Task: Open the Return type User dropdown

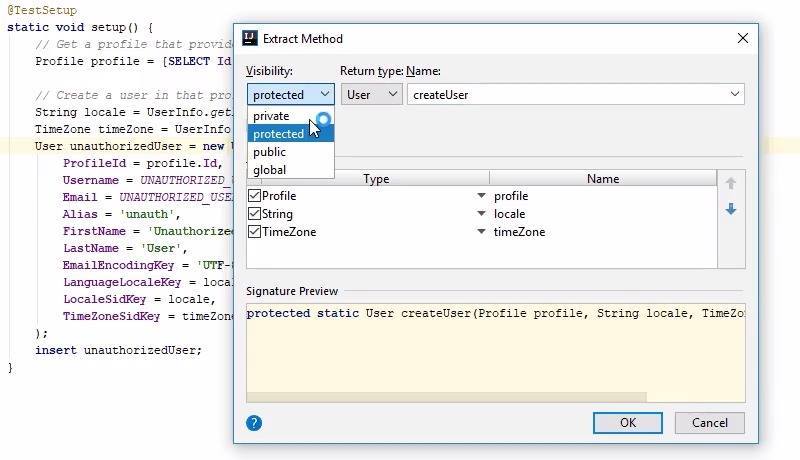Action: (x=371, y=94)
